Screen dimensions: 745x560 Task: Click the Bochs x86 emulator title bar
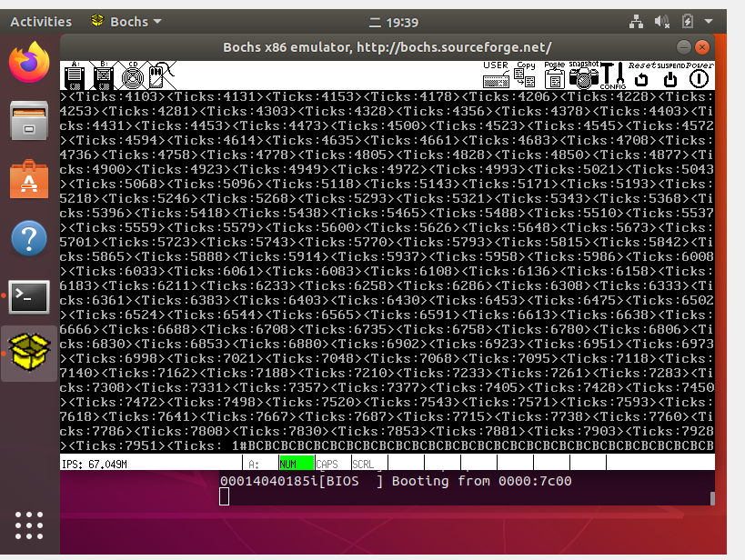click(388, 47)
